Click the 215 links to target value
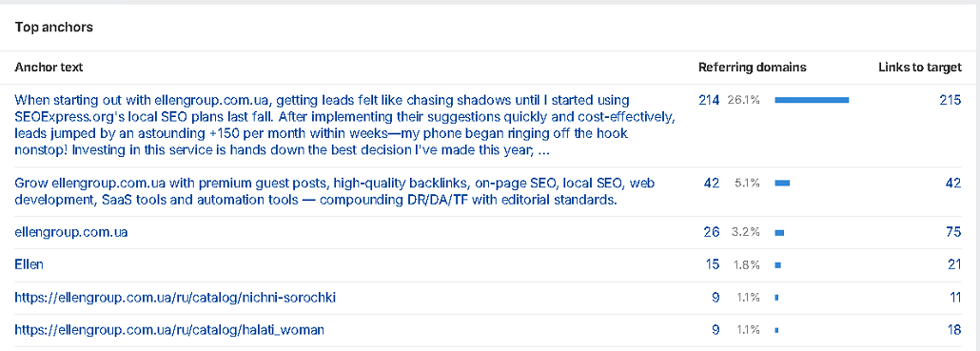 (950, 100)
